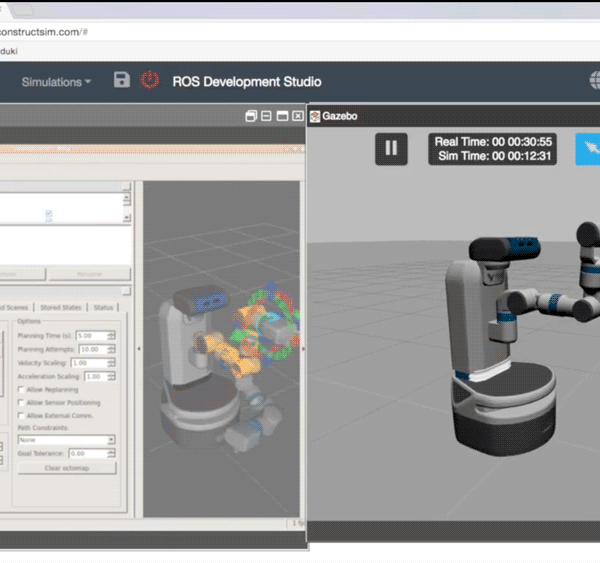This screenshot has width=600, height=563.
Task: Click the browser address bar URL
Action: click(x=44, y=32)
